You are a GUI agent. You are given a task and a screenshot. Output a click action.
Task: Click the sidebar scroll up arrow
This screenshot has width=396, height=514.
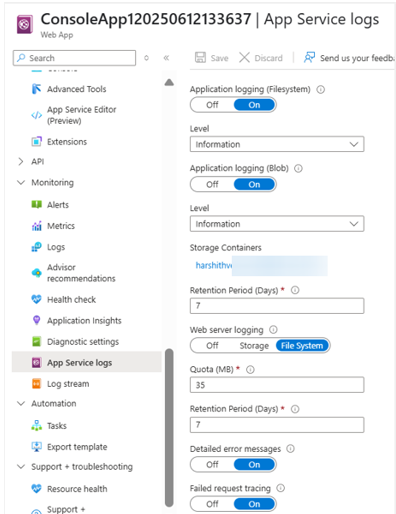[169, 82]
